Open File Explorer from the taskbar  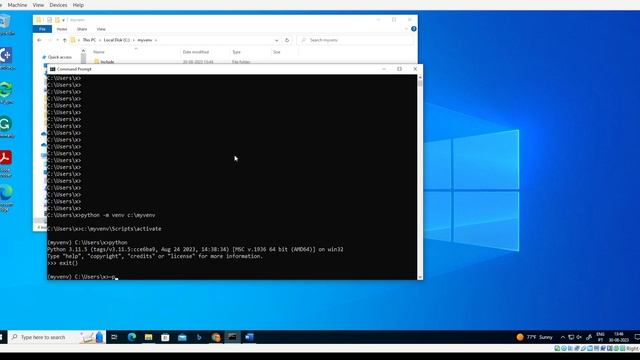(149, 337)
